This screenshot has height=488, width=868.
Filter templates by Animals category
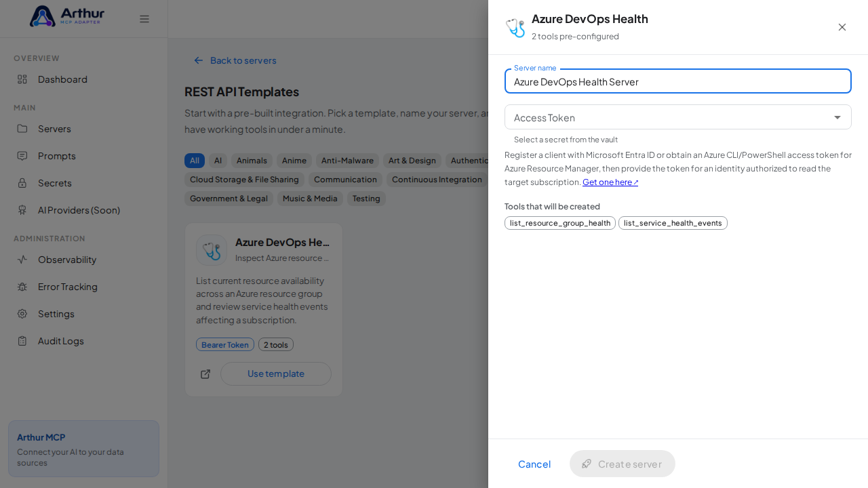tap(252, 161)
